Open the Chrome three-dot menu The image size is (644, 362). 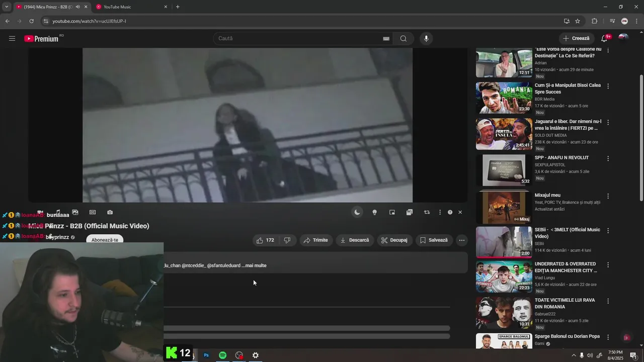tap(637, 21)
